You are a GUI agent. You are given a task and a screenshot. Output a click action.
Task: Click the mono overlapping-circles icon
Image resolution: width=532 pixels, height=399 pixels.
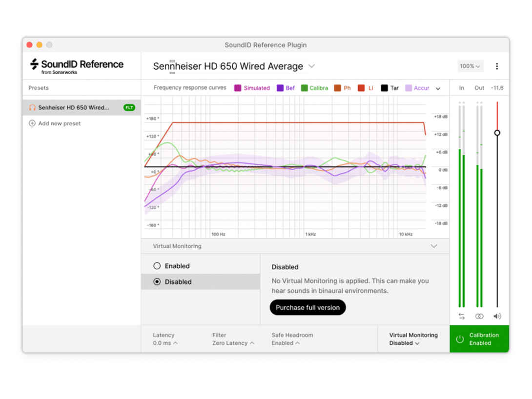point(479,316)
